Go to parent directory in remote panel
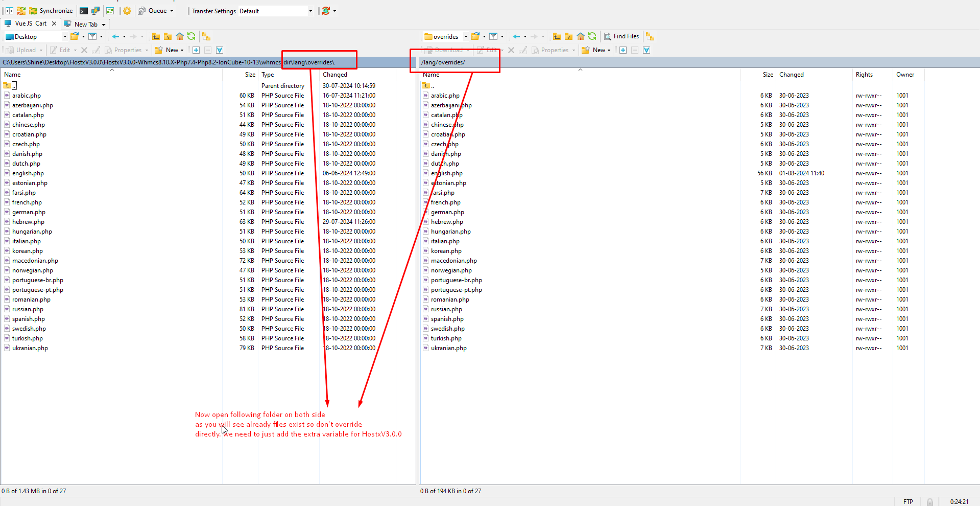The height and width of the screenshot is (506, 980). coord(557,36)
